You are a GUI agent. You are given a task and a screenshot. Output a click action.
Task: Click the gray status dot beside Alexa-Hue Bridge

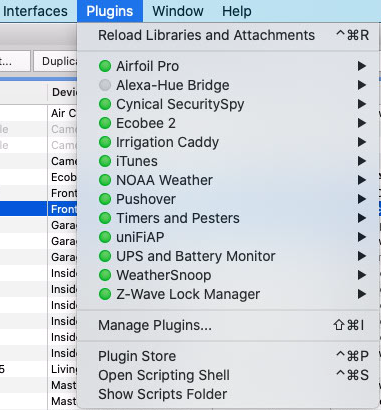105,85
